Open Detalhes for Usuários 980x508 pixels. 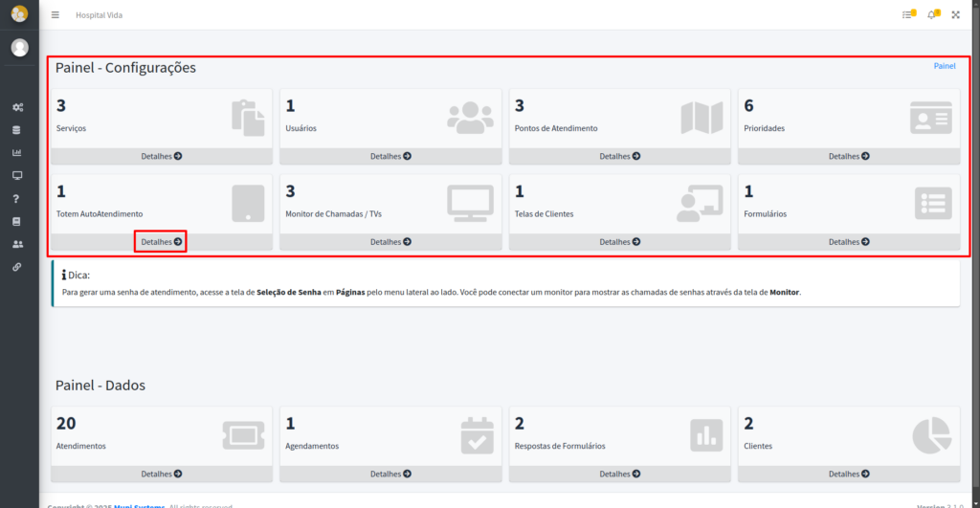pyautogui.click(x=390, y=156)
